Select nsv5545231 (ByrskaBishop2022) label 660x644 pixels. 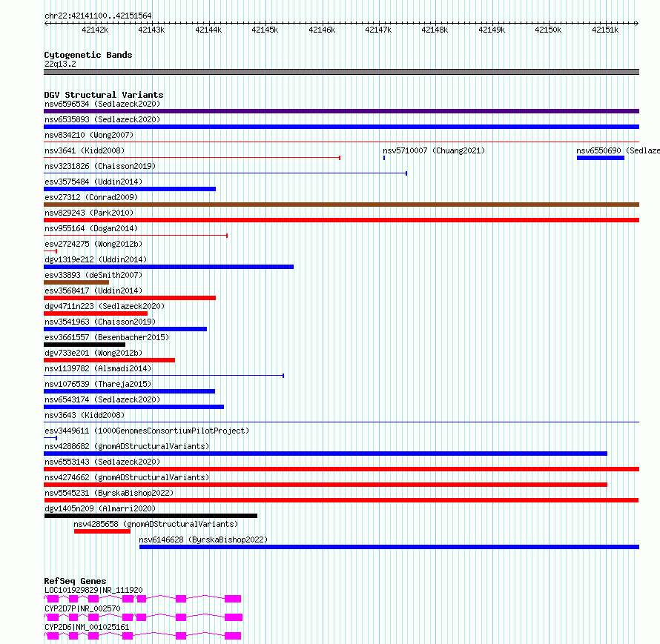pos(109,493)
